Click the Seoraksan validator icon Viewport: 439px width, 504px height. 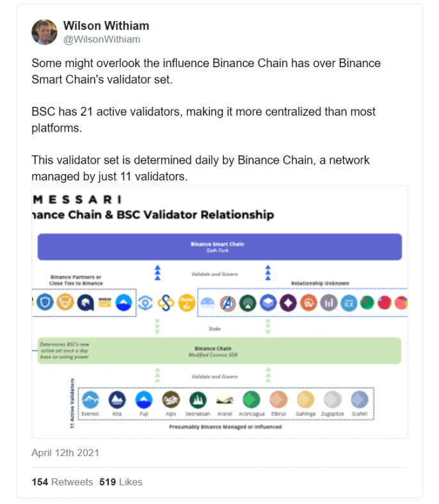198,400
